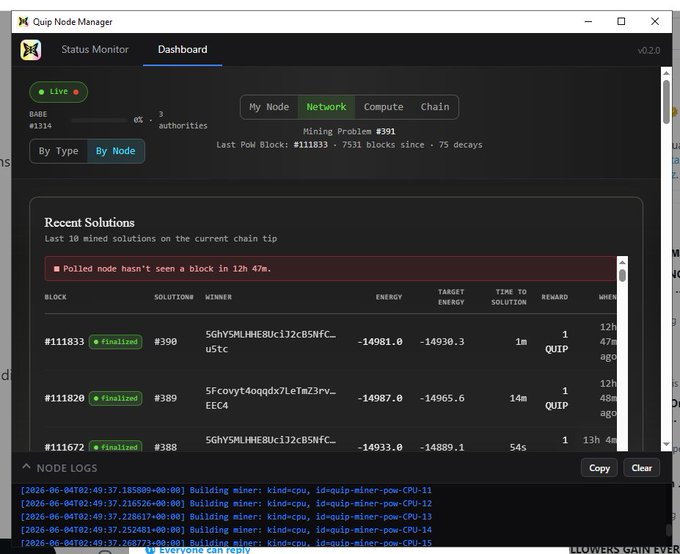The height and width of the screenshot is (554, 680).
Task: Click the ENERGY column header
Action: (389, 297)
